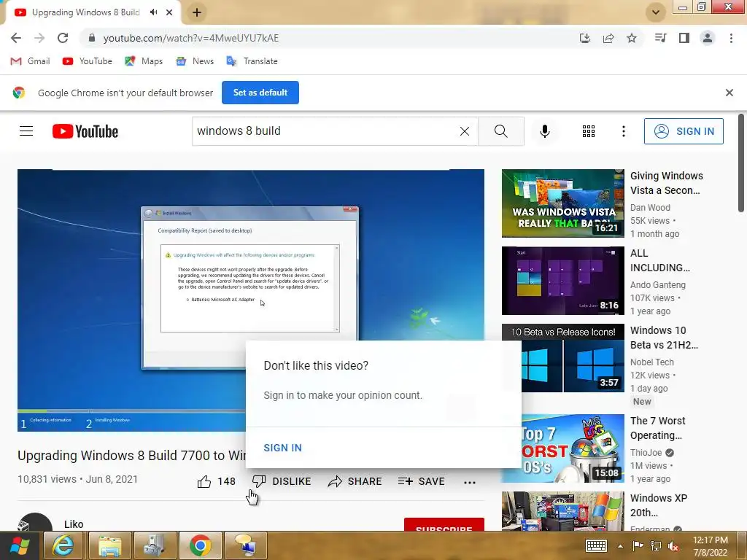Click Windows 10 Beta vs 21H2... title
The image size is (747, 560).
(x=664, y=338)
